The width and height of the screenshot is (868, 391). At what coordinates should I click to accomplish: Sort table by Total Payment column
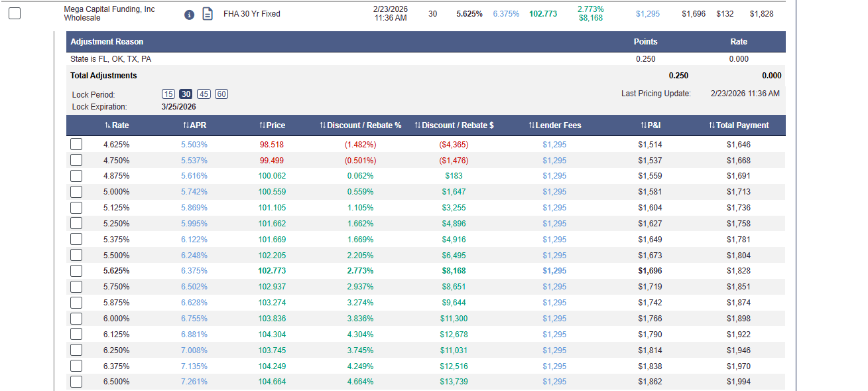click(x=739, y=125)
